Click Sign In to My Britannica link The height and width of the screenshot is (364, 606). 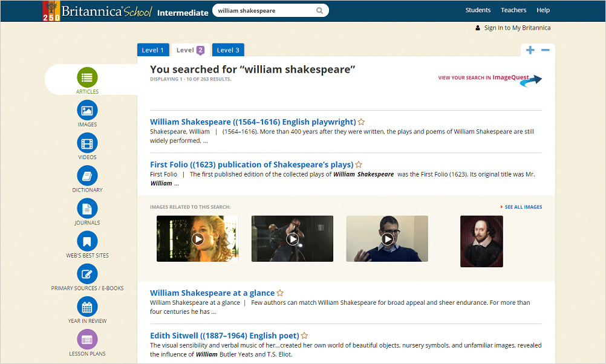[517, 28]
